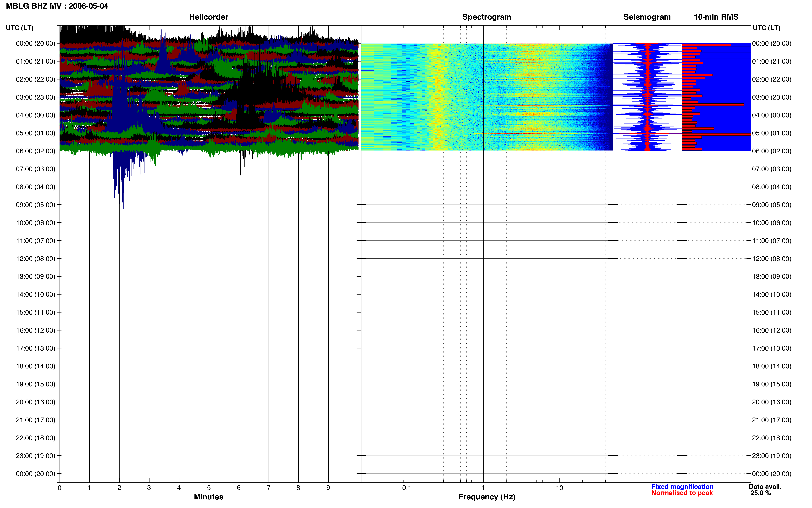Click left axis label '09:00 (05:00)'

(36, 205)
